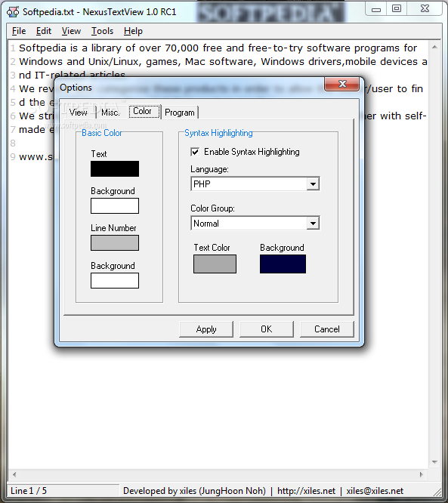This screenshot has width=448, height=503.
Task: Switch to the Misc. tab
Action: pyautogui.click(x=110, y=113)
